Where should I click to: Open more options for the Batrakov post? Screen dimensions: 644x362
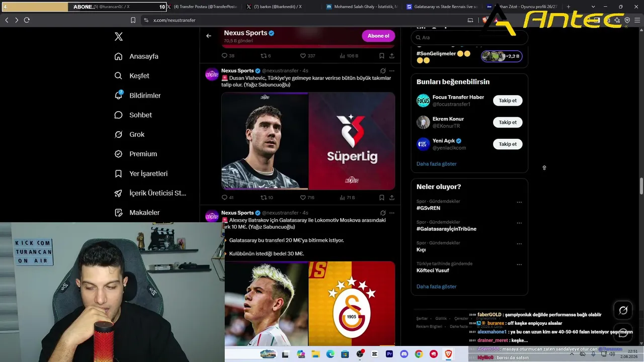pos(392,213)
